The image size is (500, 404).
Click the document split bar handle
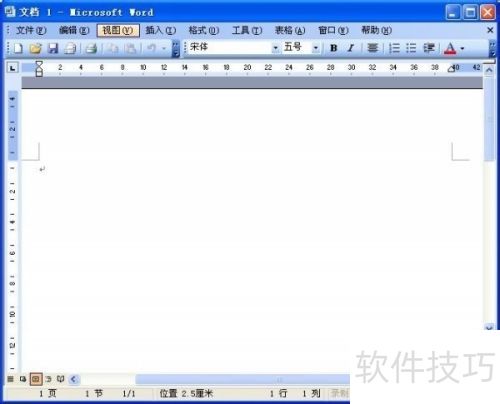point(489,62)
